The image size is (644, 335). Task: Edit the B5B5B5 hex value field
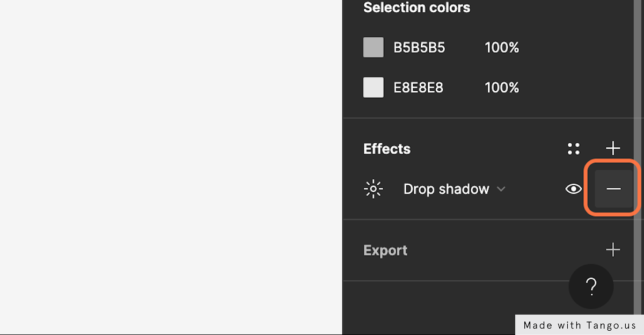(419, 48)
